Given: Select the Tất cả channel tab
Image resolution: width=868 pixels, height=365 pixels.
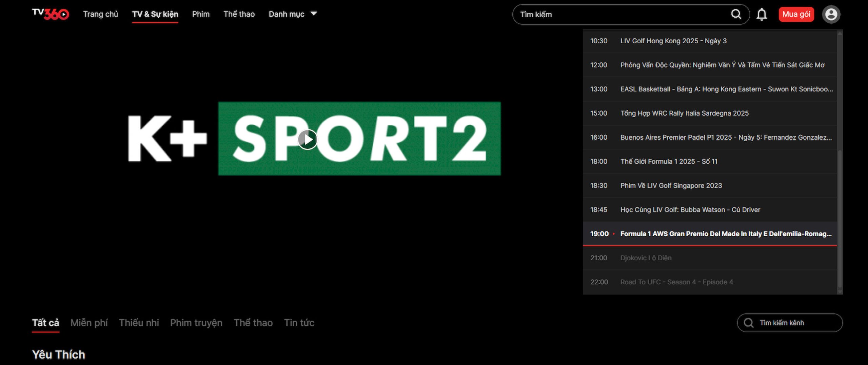Looking at the screenshot, I should (x=45, y=323).
